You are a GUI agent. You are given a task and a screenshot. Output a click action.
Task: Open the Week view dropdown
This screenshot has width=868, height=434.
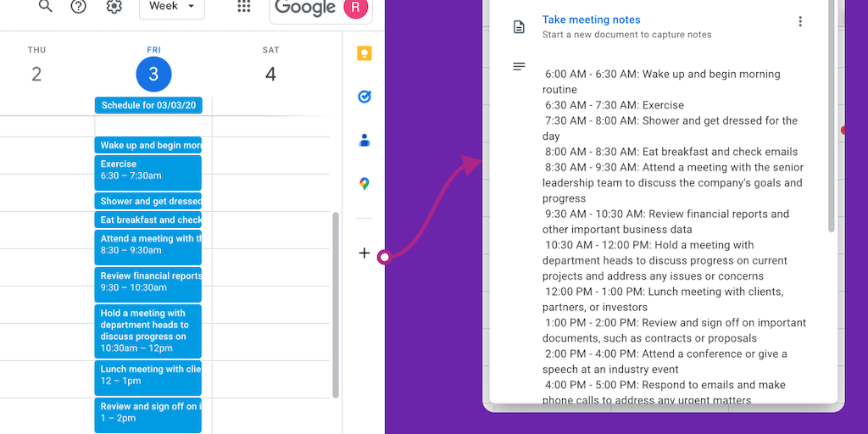click(x=171, y=7)
